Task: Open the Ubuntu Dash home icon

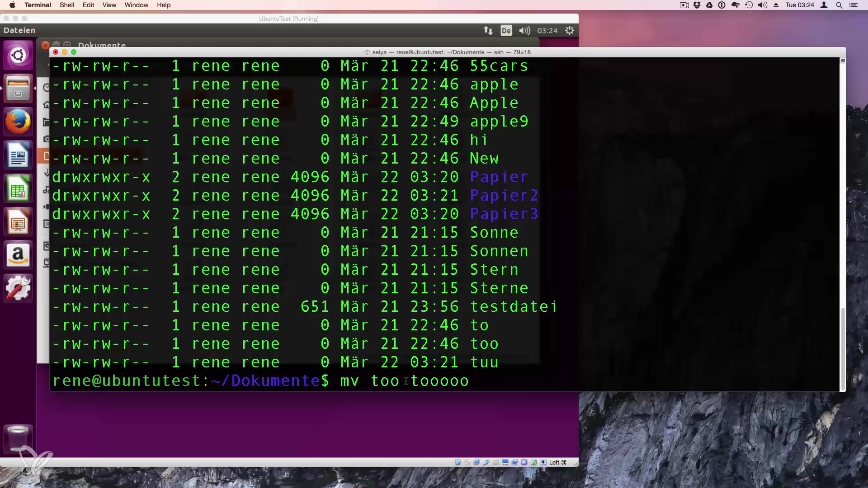Action: coord(18,55)
